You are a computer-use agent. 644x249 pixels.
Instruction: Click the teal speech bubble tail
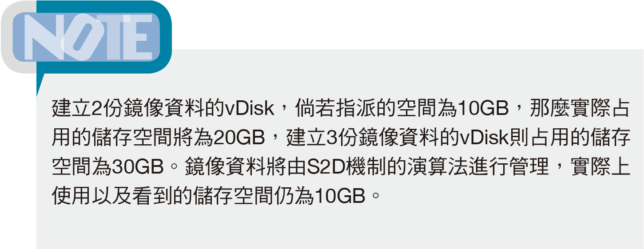[x=41, y=83]
